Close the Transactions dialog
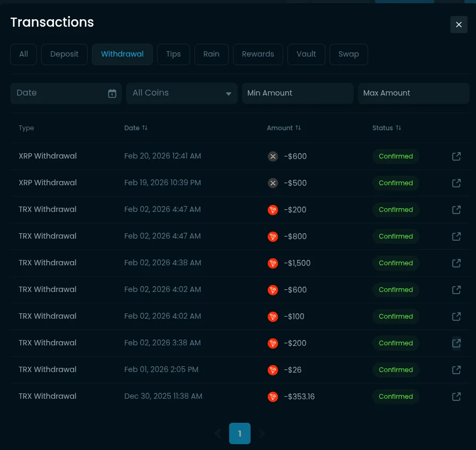Image resolution: width=476 pixels, height=450 pixels. (x=458, y=25)
